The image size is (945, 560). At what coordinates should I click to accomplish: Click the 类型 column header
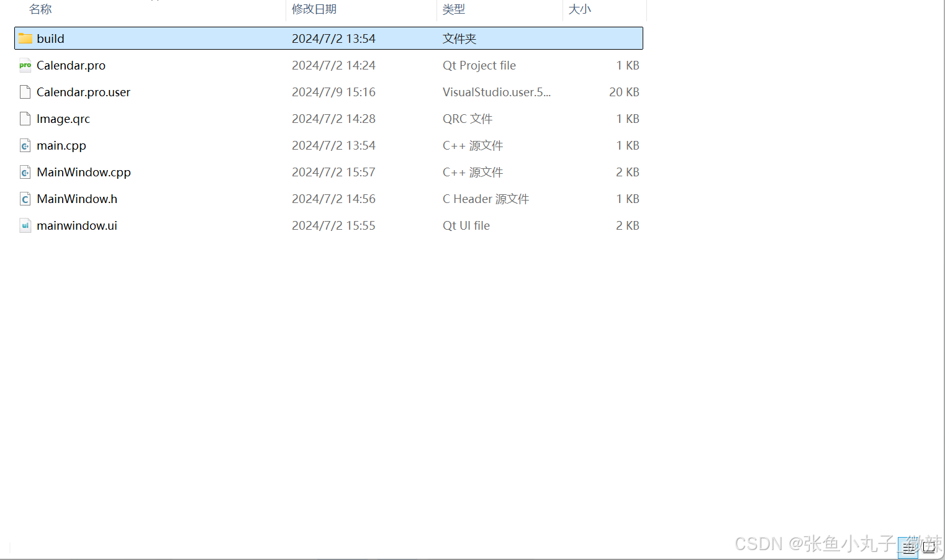(x=454, y=9)
